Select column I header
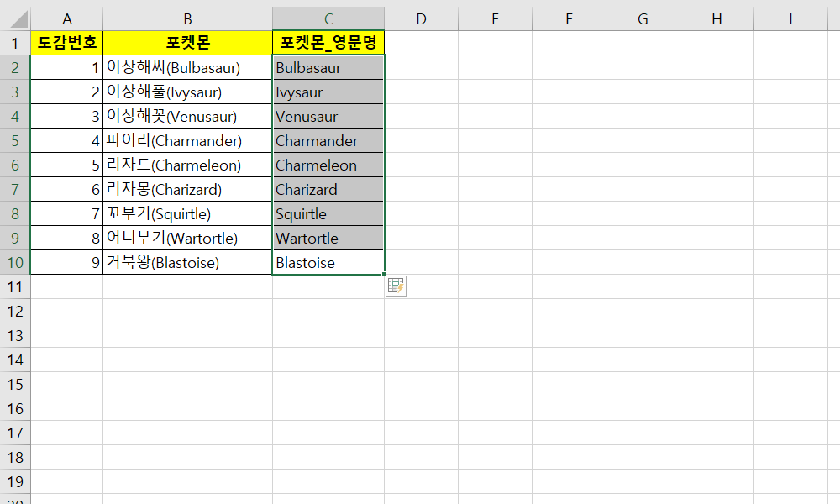This screenshot has height=504, width=840. pos(790,19)
